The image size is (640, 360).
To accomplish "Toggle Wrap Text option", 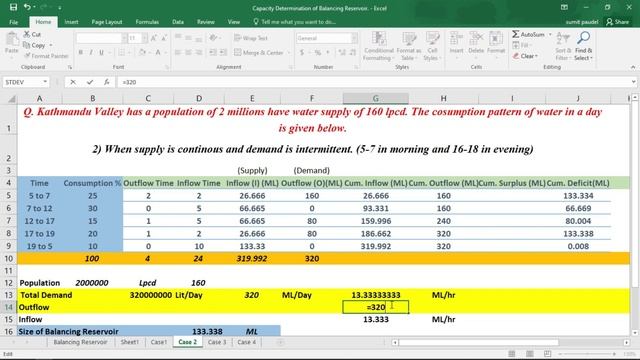I will pos(251,38).
